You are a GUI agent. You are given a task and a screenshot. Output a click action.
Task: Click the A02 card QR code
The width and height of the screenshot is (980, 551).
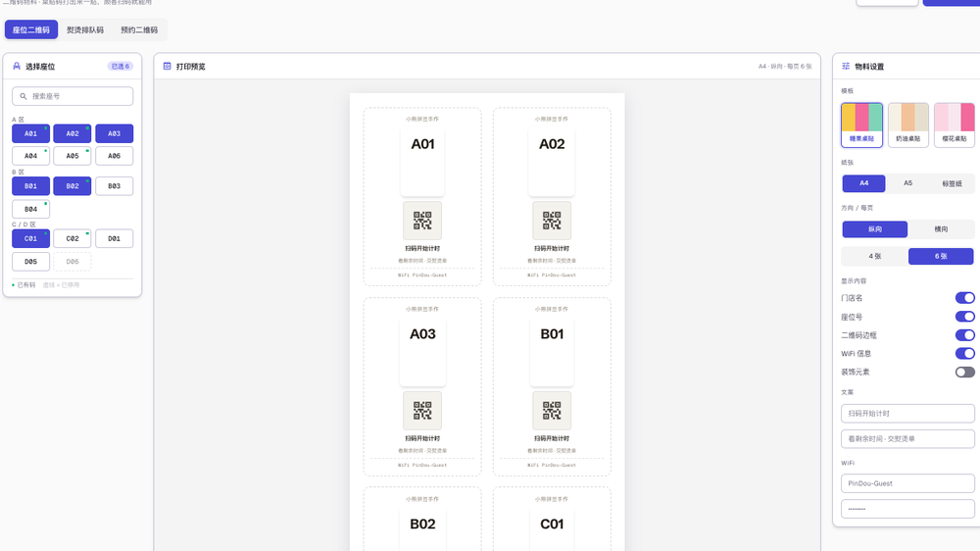pyautogui.click(x=552, y=221)
